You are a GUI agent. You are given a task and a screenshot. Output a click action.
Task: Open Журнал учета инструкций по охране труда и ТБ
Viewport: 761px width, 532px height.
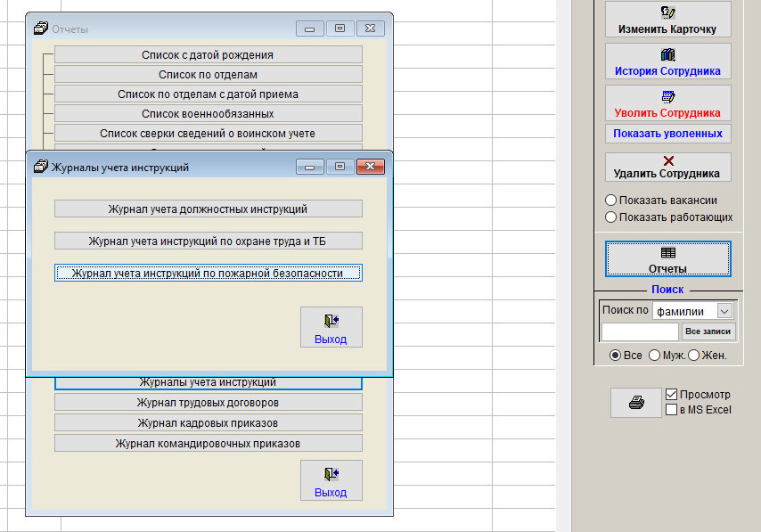pyautogui.click(x=209, y=241)
